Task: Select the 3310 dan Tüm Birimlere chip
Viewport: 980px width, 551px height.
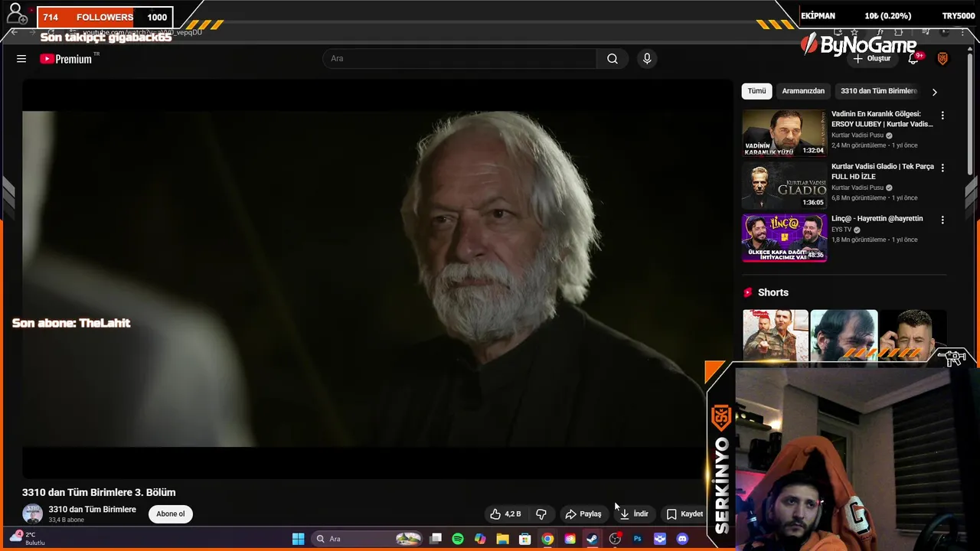Action: coord(879,91)
